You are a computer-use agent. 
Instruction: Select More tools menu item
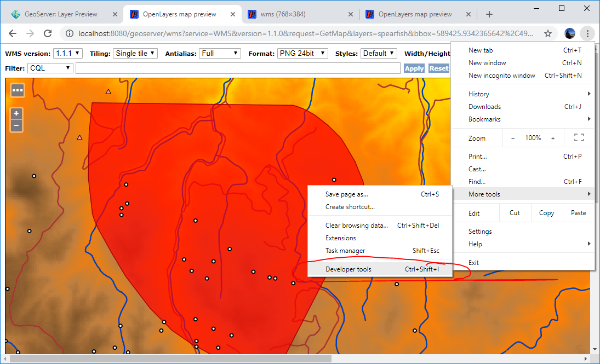(x=523, y=194)
